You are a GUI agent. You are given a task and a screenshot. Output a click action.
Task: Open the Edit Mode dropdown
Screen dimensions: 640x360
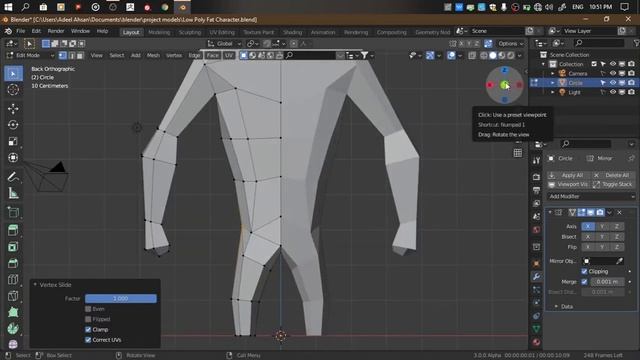click(30, 56)
